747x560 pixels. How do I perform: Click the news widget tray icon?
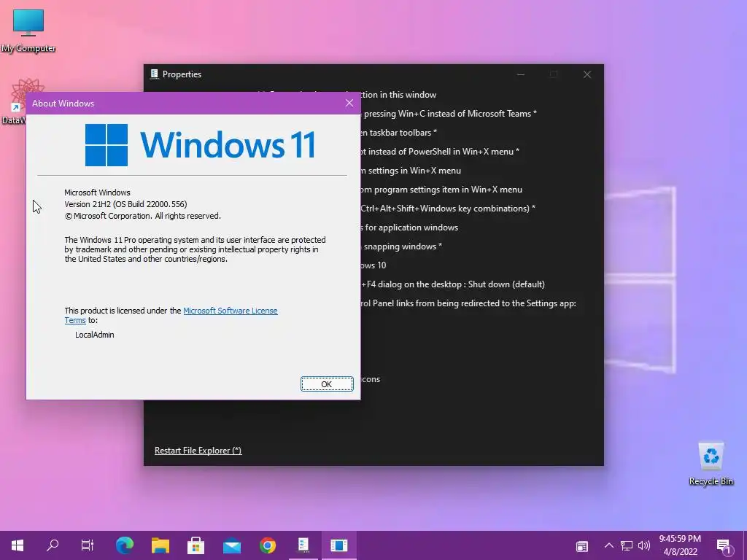tap(581, 546)
